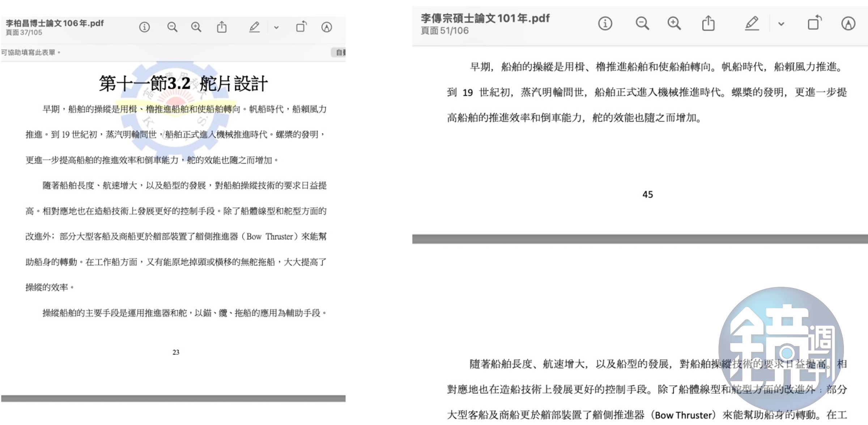Open info inspector in left PDF window
The height and width of the screenshot is (425, 868).
tap(144, 27)
